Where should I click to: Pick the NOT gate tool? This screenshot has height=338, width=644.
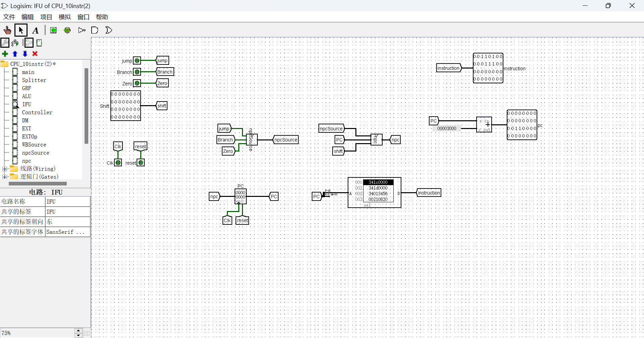[x=82, y=30]
